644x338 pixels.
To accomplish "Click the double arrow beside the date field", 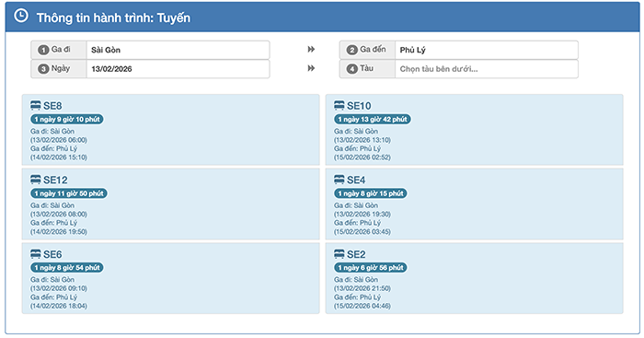I will click(311, 68).
